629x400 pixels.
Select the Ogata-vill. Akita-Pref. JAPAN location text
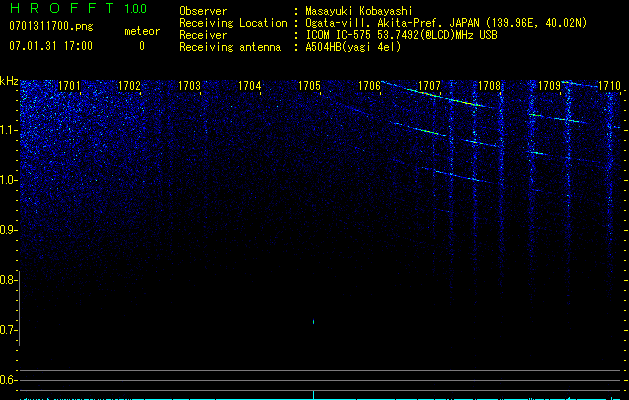click(x=446, y=23)
